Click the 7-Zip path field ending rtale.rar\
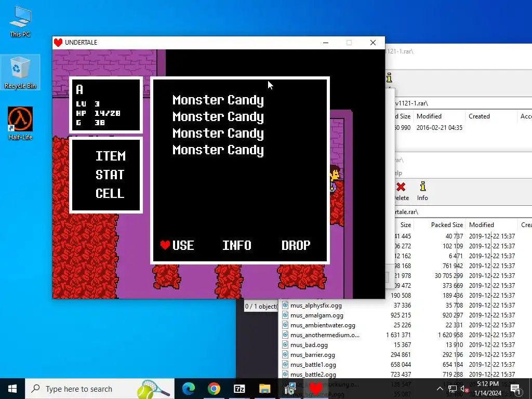The image size is (532, 399). [463, 212]
